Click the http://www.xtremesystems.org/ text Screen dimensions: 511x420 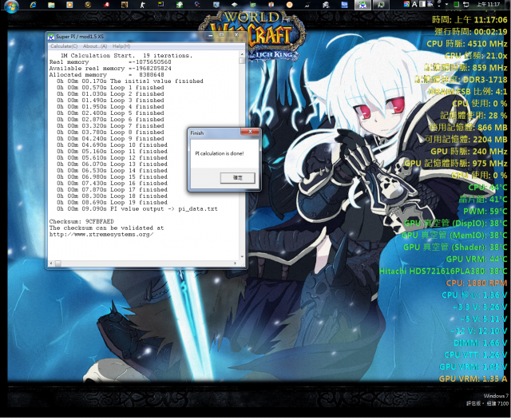(101, 234)
